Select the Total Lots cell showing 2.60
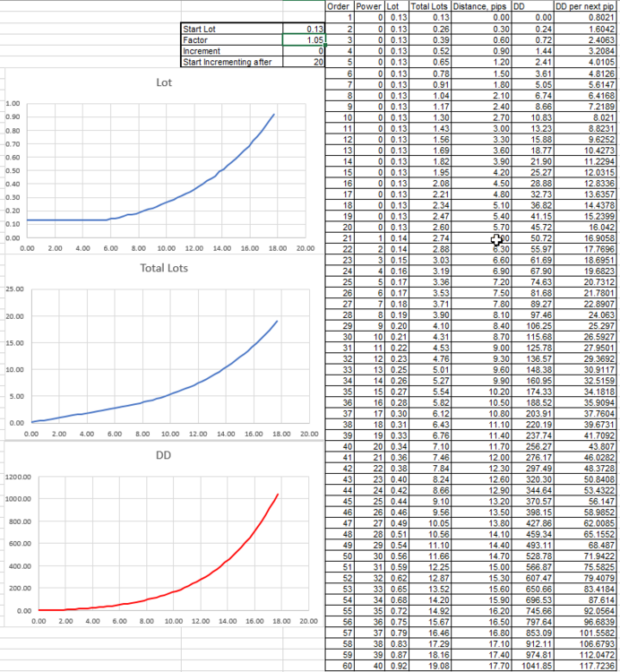This screenshot has height=672, width=620. (430, 227)
